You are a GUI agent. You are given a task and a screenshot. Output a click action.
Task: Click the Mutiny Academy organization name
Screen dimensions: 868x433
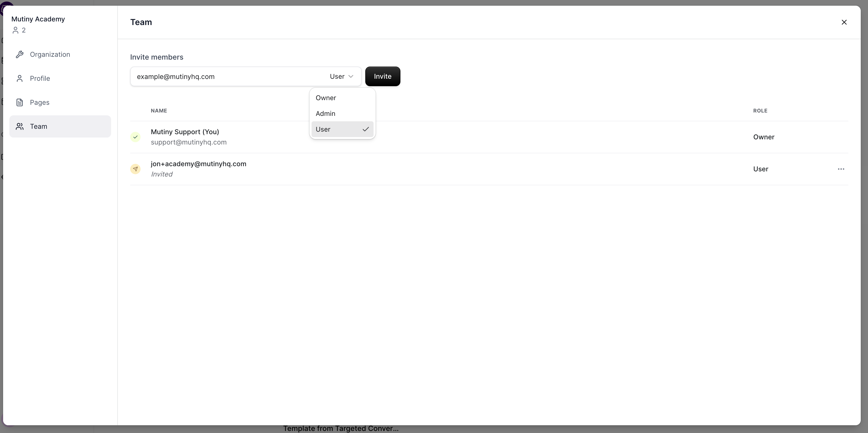38,19
